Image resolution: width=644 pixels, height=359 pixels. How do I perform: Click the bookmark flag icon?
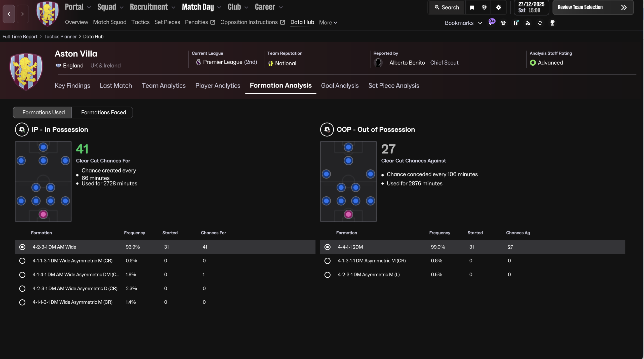[472, 7]
